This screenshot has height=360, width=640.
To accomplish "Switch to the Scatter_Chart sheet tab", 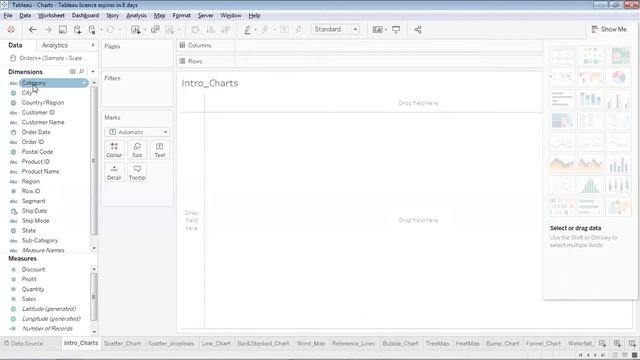I will tap(122, 343).
